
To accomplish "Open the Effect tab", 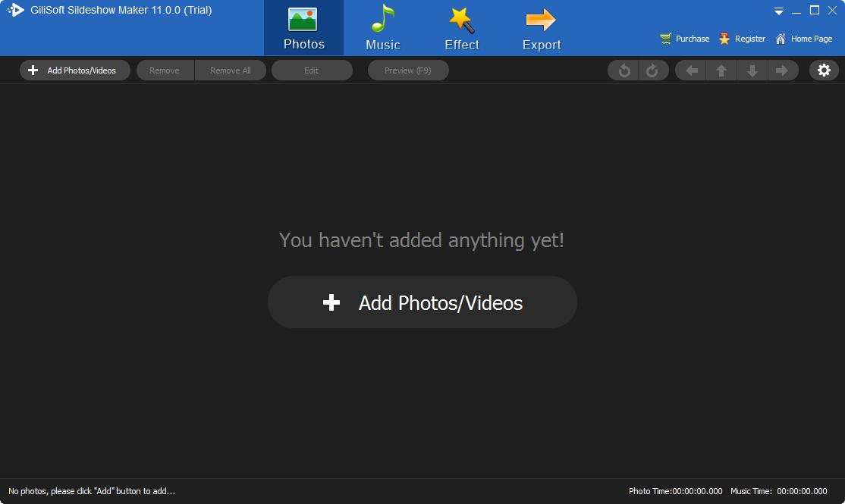I will (462, 28).
